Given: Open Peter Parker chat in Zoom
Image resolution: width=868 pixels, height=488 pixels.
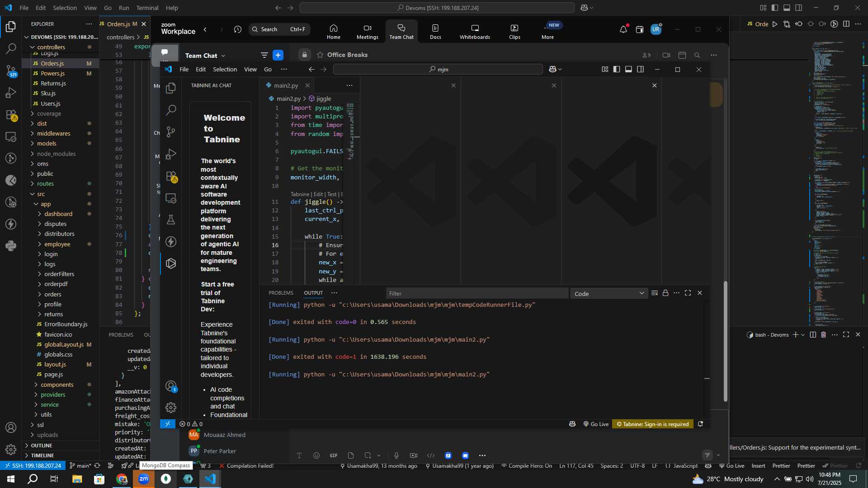Looking at the screenshot, I should point(220,451).
